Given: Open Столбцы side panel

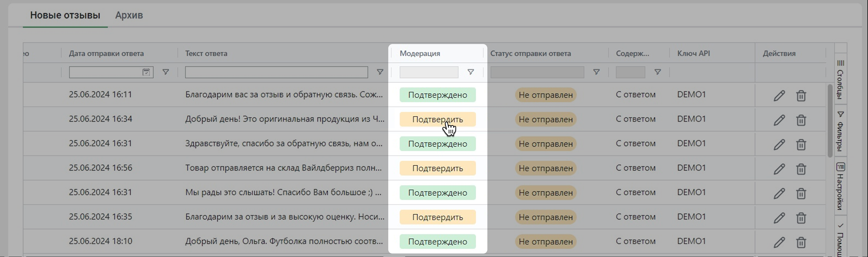Looking at the screenshot, I should [841, 80].
